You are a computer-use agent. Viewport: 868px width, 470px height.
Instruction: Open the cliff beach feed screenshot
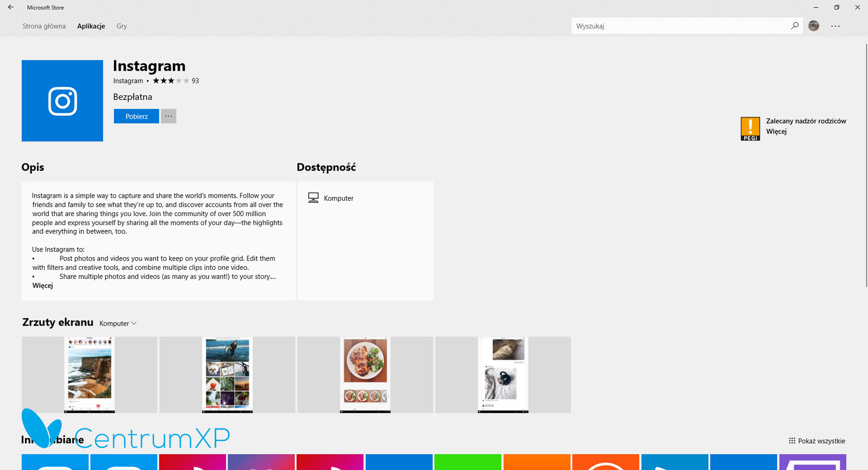pos(89,375)
